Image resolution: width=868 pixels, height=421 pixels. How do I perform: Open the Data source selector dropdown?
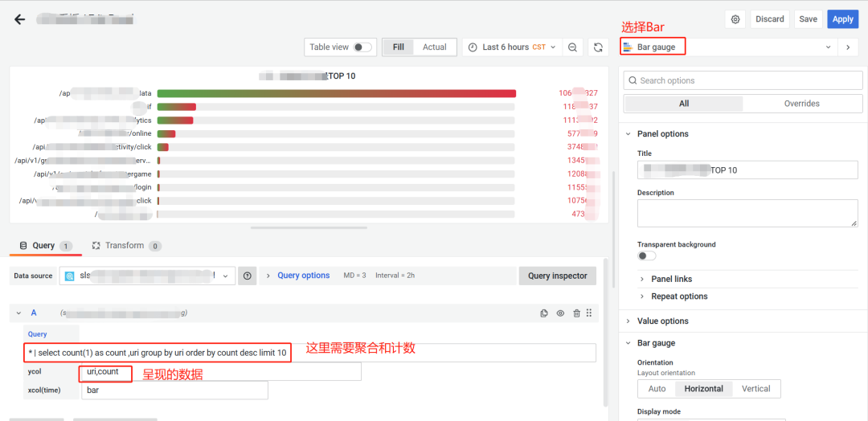click(147, 276)
